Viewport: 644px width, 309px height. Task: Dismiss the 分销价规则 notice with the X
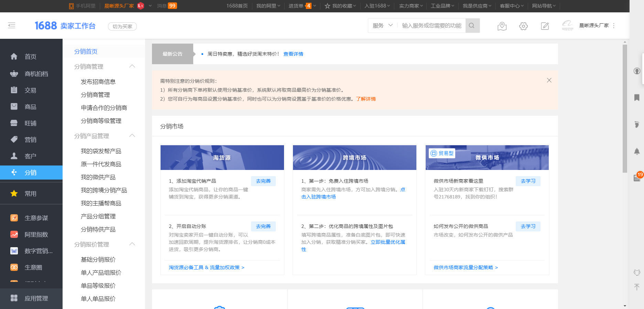coord(549,80)
